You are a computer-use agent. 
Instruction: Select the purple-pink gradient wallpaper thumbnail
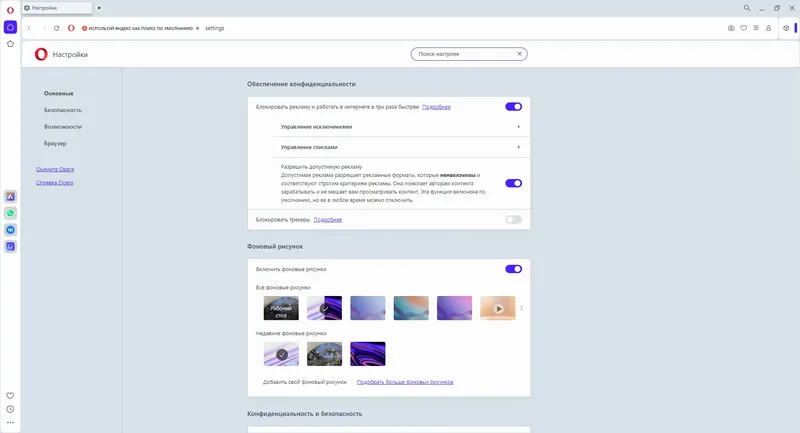pyautogui.click(x=455, y=308)
